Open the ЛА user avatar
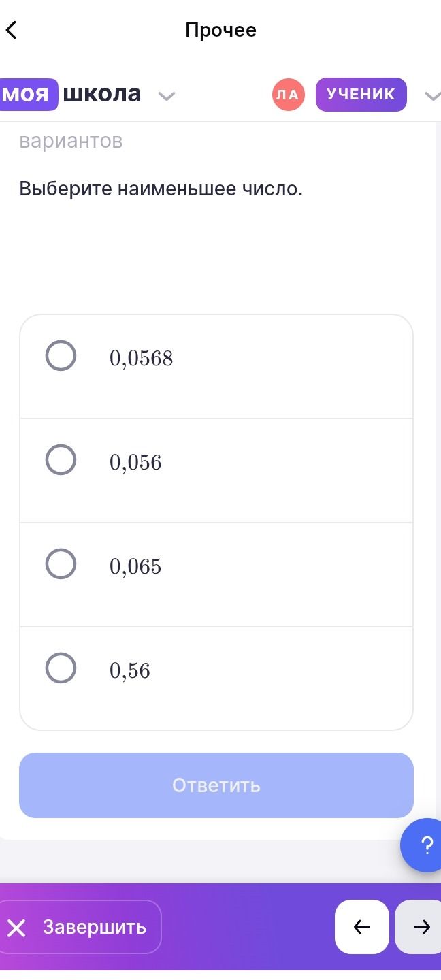 click(x=289, y=95)
